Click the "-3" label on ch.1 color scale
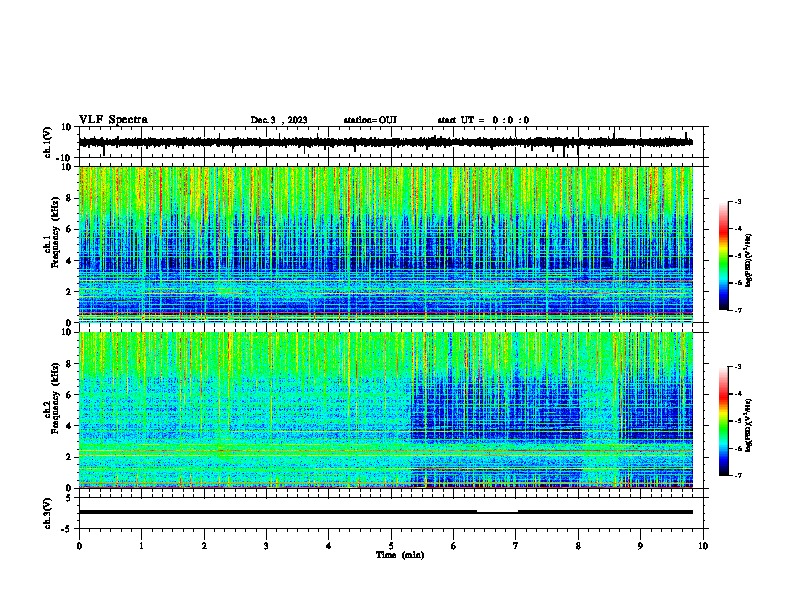Image resolution: width=792 pixels, height=612 pixels. pos(738,201)
